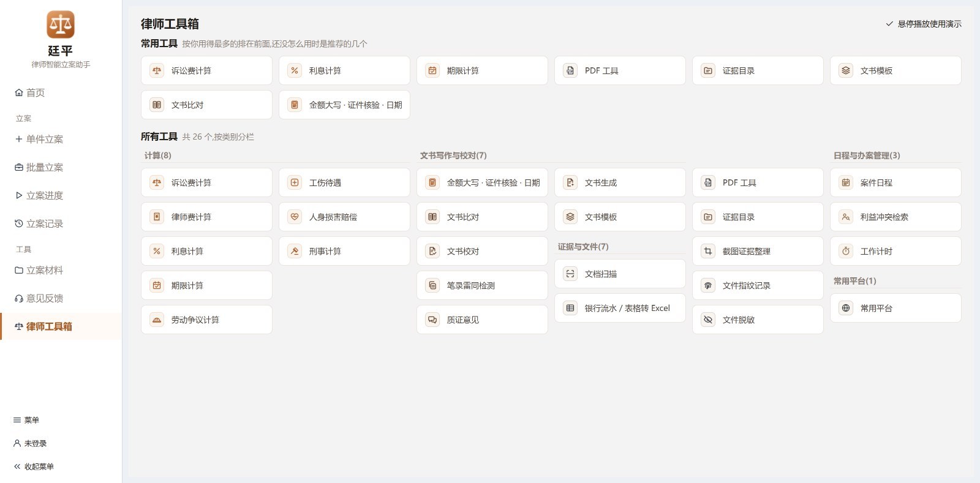Open 单件立案 in the sidebar
The width and height of the screenshot is (980, 483).
[x=61, y=139]
